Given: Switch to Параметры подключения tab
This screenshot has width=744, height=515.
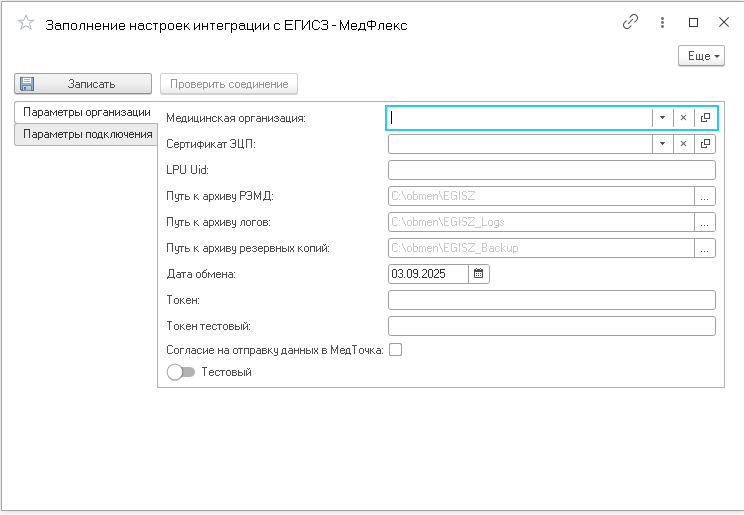Looking at the screenshot, I should coord(87,134).
